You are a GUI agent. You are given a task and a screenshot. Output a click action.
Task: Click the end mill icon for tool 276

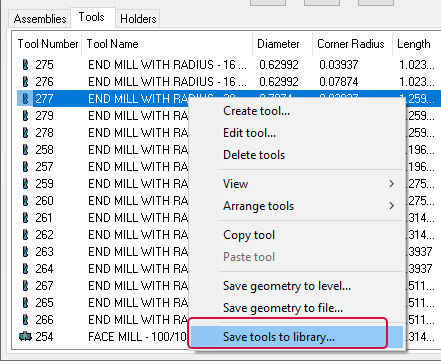coord(25,82)
